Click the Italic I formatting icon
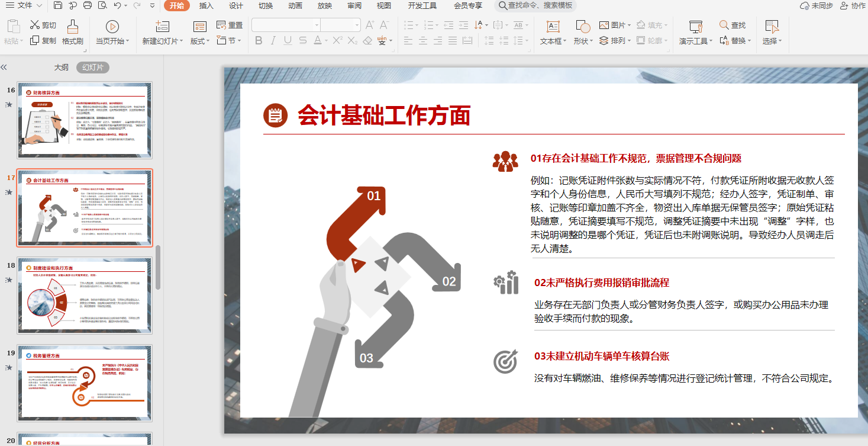Viewport: 868px width, 446px height. coord(273,41)
